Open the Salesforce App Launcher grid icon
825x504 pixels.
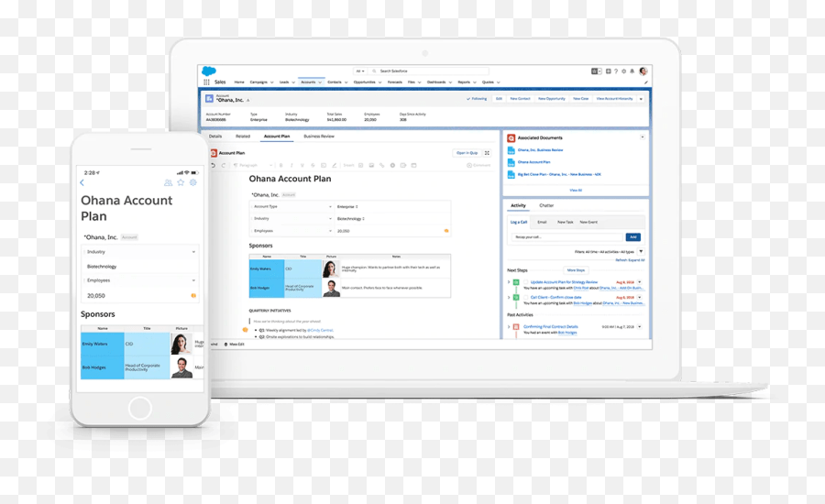(x=206, y=82)
